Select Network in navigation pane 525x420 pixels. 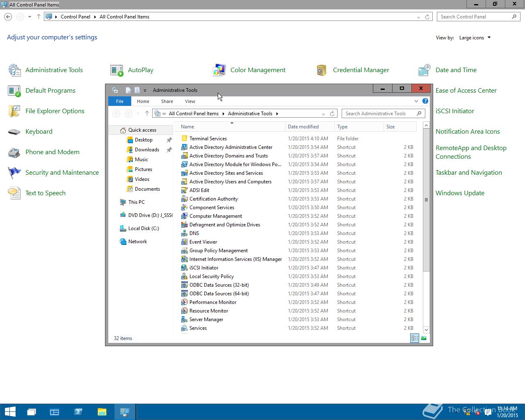pos(137,242)
